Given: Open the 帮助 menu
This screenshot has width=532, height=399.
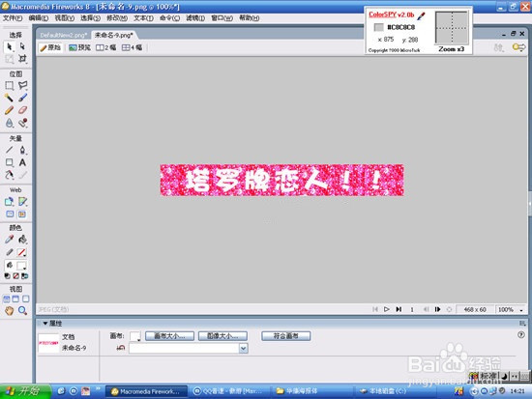Looking at the screenshot, I should pyautogui.click(x=249, y=18).
